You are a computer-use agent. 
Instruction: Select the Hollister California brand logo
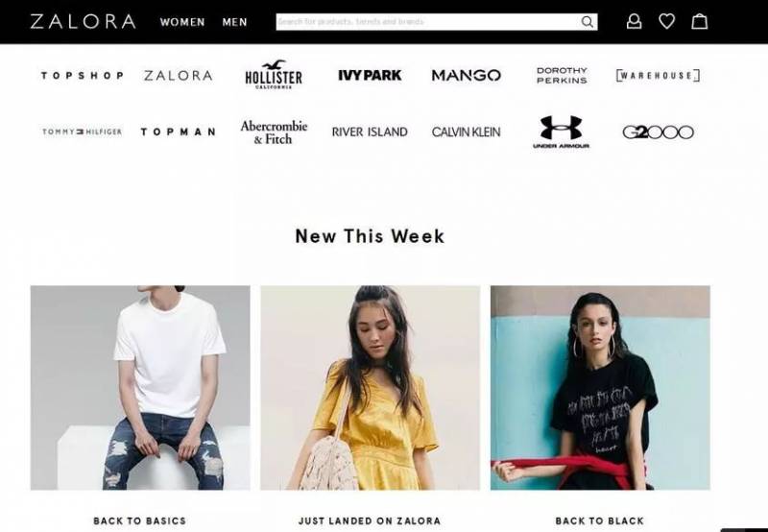(x=274, y=75)
